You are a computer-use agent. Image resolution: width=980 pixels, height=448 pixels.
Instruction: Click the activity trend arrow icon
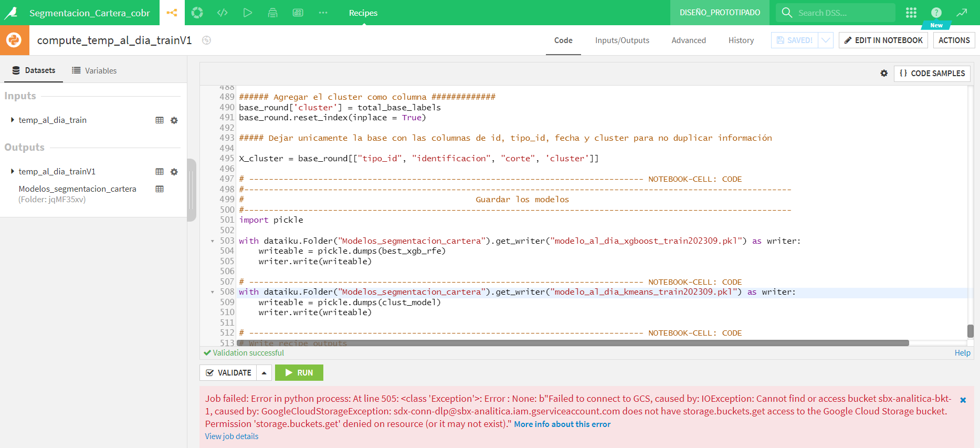962,13
